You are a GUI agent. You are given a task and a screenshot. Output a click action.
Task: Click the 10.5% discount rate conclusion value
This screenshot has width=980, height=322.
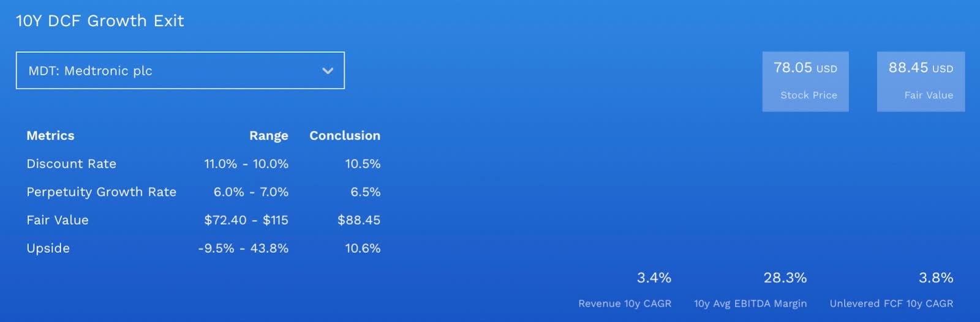(x=363, y=164)
